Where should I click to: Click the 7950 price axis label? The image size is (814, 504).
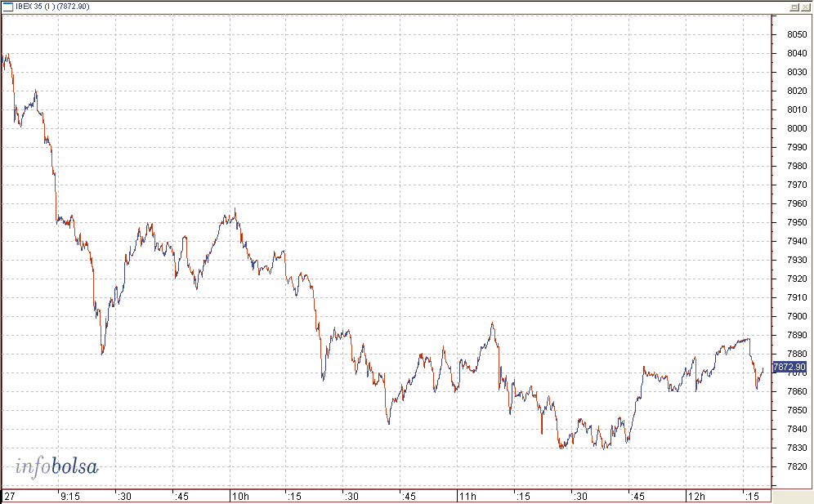[x=797, y=222]
